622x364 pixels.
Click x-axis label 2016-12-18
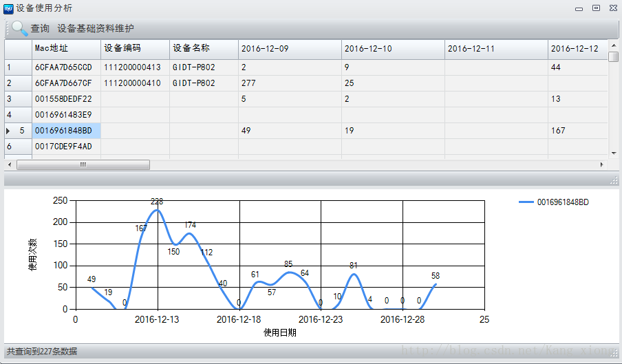(x=239, y=319)
